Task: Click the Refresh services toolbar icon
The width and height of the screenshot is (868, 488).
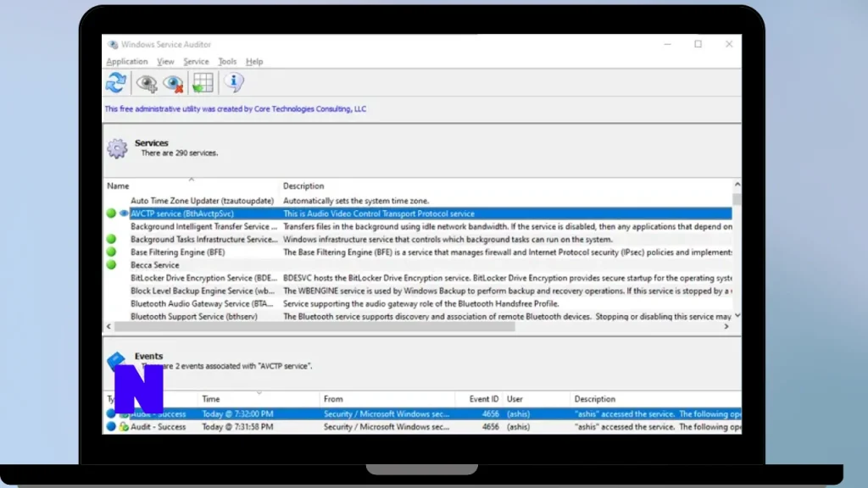Action: (x=116, y=83)
